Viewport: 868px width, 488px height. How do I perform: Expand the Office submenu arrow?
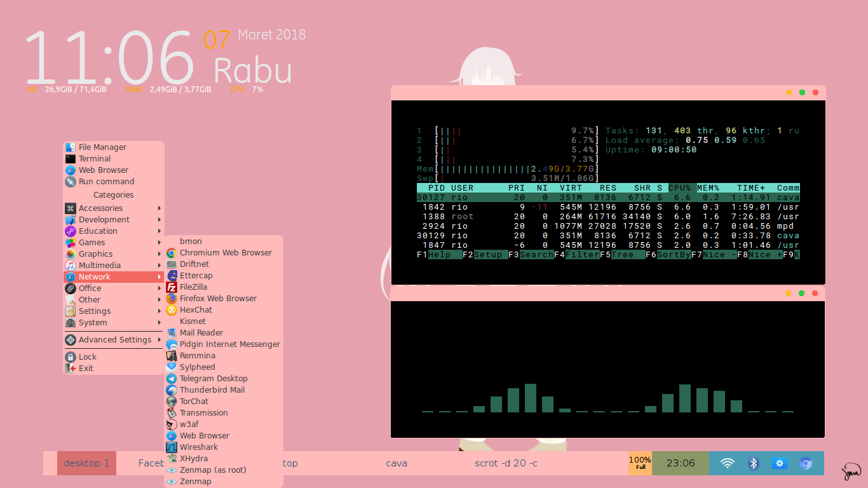pyautogui.click(x=159, y=288)
